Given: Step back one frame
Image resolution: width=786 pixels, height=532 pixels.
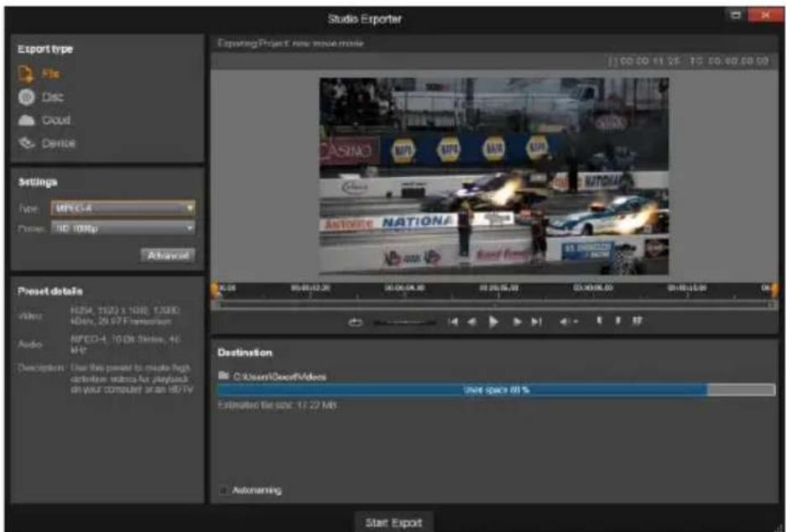Looking at the screenshot, I should click(x=471, y=322).
